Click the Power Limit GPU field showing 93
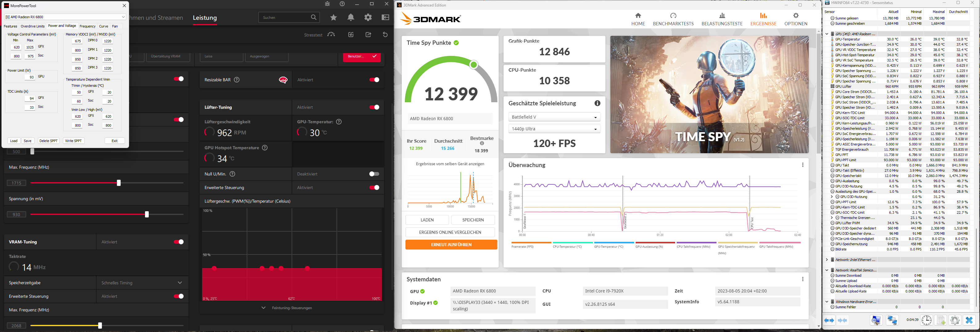 click(x=30, y=77)
